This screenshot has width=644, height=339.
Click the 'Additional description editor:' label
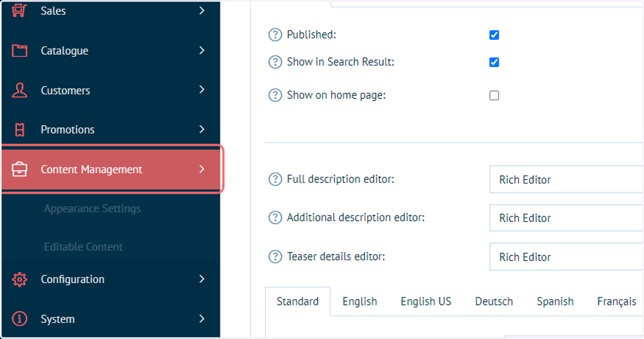tap(356, 218)
